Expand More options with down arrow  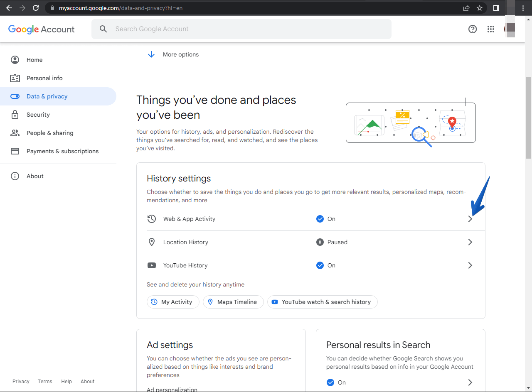[151, 54]
